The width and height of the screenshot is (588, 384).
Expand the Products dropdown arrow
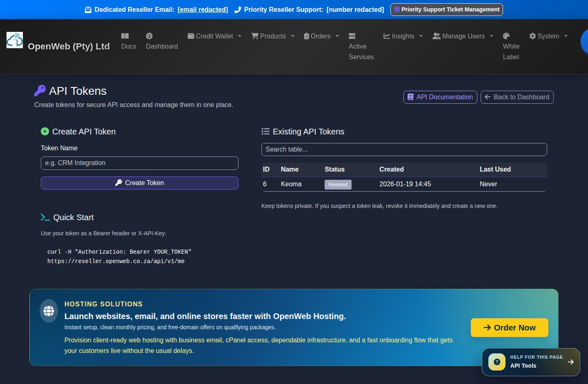pyautogui.click(x=293, y=36)
